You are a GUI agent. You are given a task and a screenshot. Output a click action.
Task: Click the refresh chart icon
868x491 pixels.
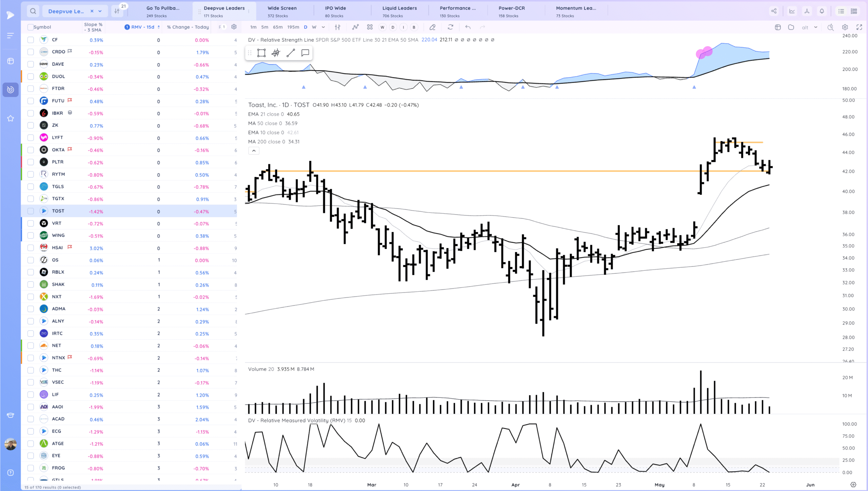[x=450, y=27]
